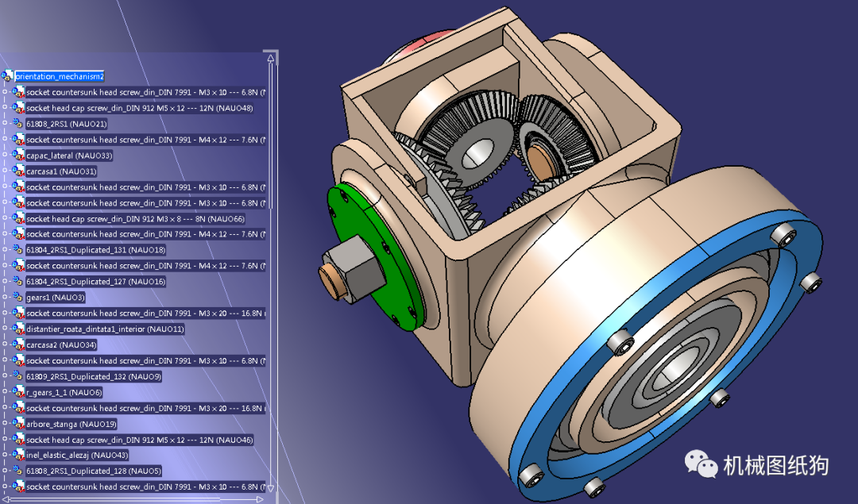858x504 pixels.
Task: Expand the NAUO46 socket head cap screw node
Action: [x=5, y=440]
